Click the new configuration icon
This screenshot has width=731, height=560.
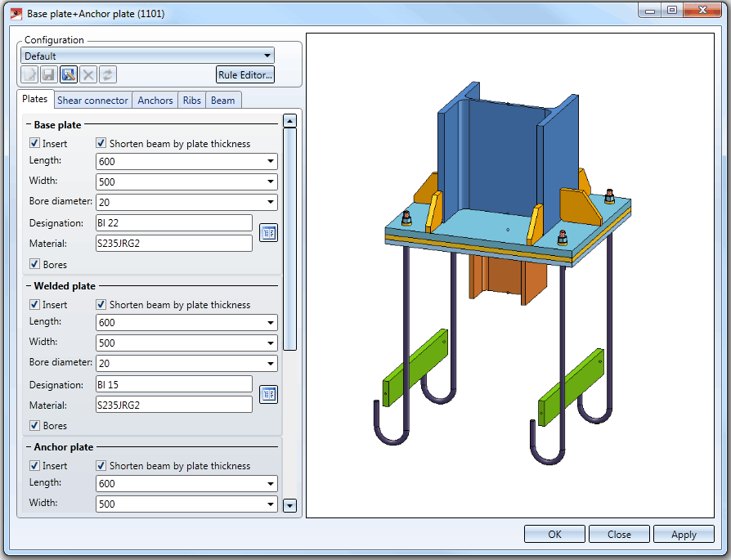tap(29, 75)
